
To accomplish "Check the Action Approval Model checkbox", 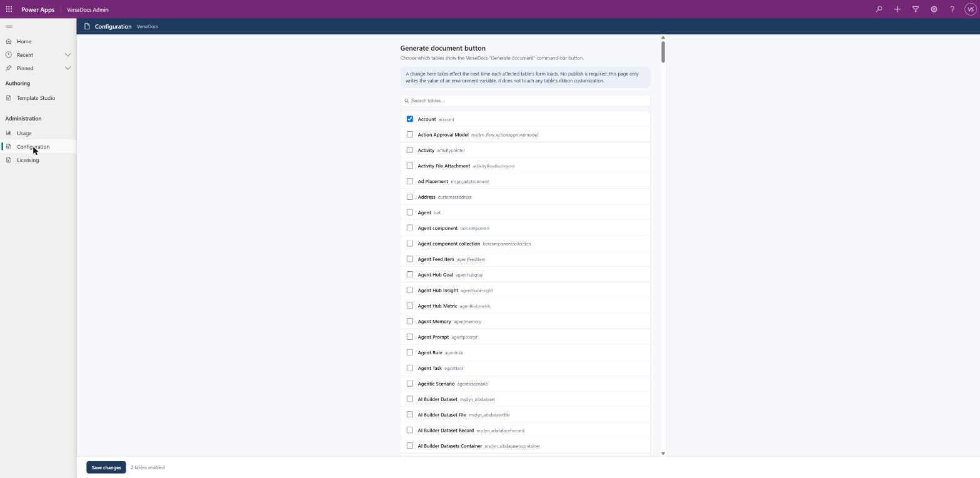I will click(x=410, y=134).
